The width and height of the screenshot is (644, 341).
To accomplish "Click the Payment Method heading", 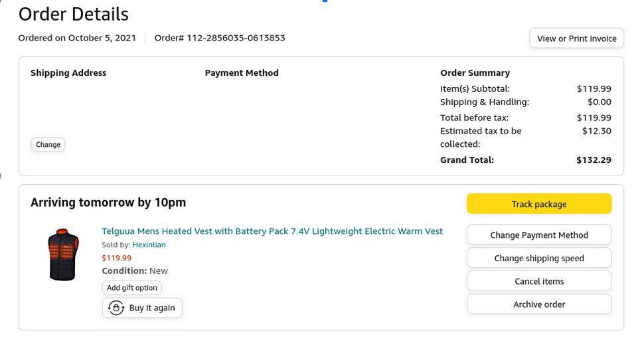I will tap(242, 73).
